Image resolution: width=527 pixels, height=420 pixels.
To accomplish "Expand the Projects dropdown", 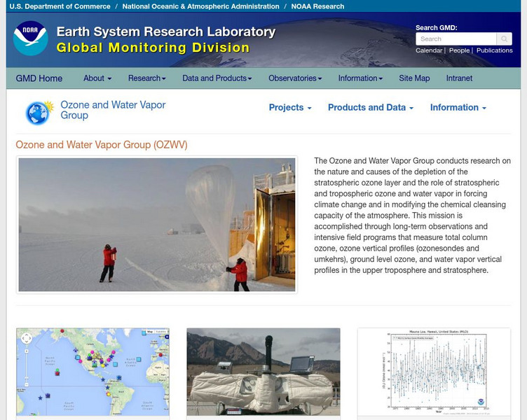I will [x=290, y=107].
